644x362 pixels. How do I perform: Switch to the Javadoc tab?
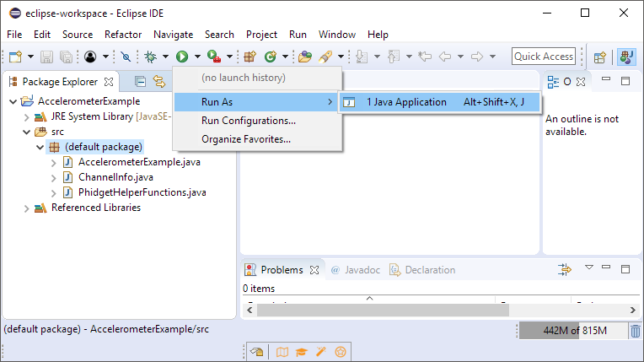356,270
